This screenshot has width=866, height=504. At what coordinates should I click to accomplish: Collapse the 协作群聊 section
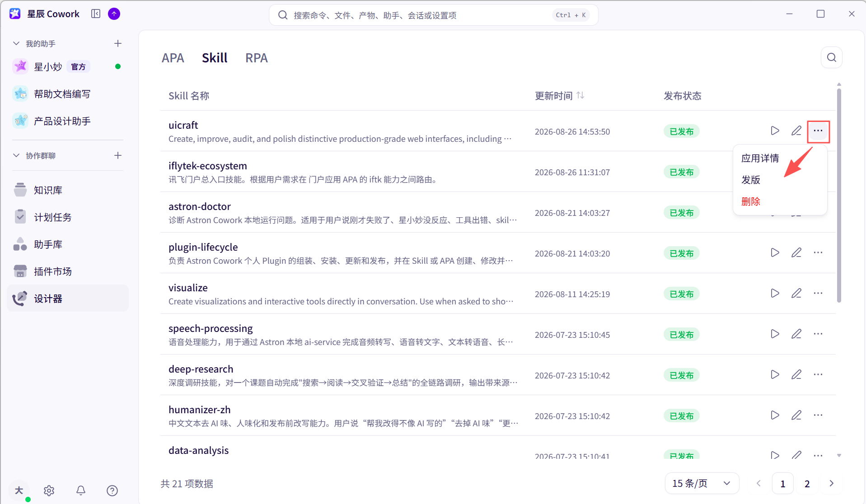[16, 156]
